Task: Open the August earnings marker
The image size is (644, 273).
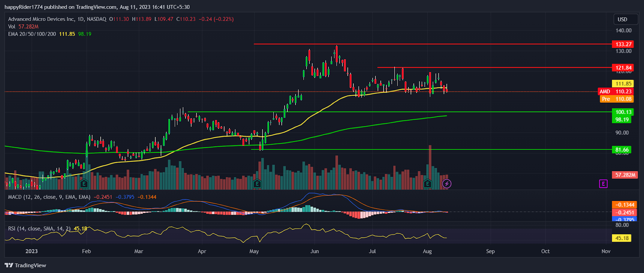Action: pos(427,184)
